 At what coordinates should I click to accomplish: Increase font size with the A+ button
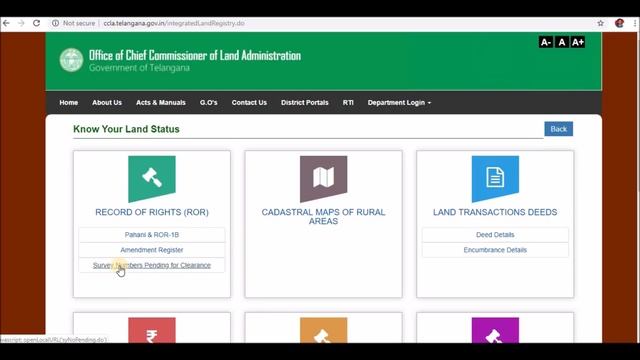[578, 42]
